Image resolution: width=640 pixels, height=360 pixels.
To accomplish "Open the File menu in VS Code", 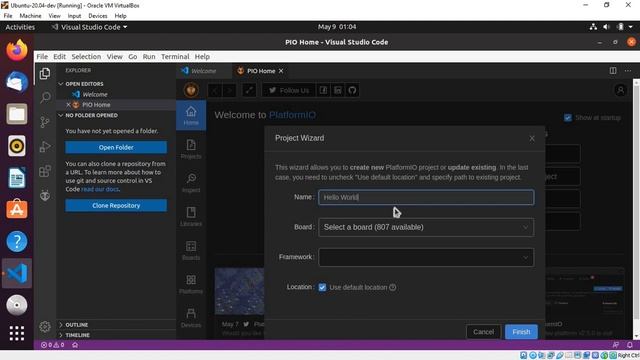I will point(42,56).
